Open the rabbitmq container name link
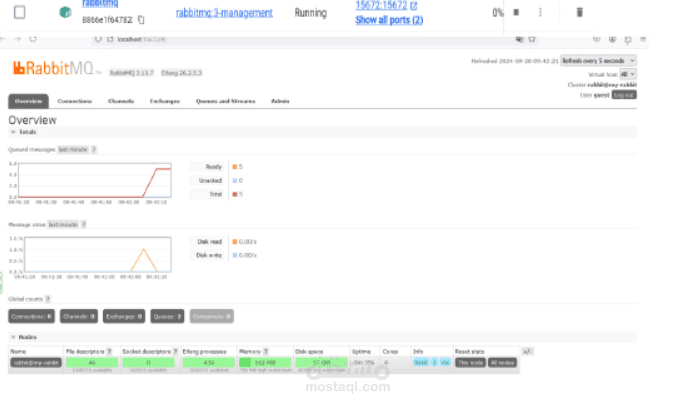 point(100,4)
